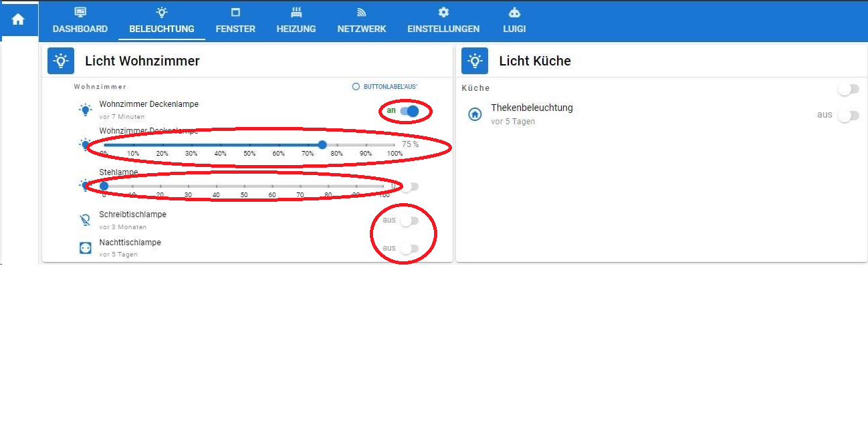Screen dimensions: 868x433
Task: Click the Thekenbeleuchtung label
Action: coord(532,108)
